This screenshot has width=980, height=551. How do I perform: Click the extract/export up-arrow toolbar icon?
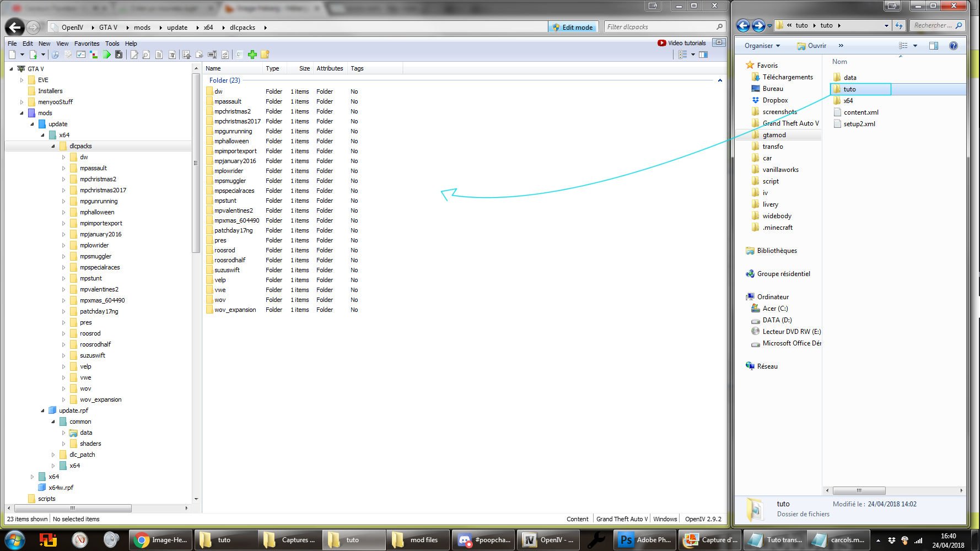coord(186,55)
